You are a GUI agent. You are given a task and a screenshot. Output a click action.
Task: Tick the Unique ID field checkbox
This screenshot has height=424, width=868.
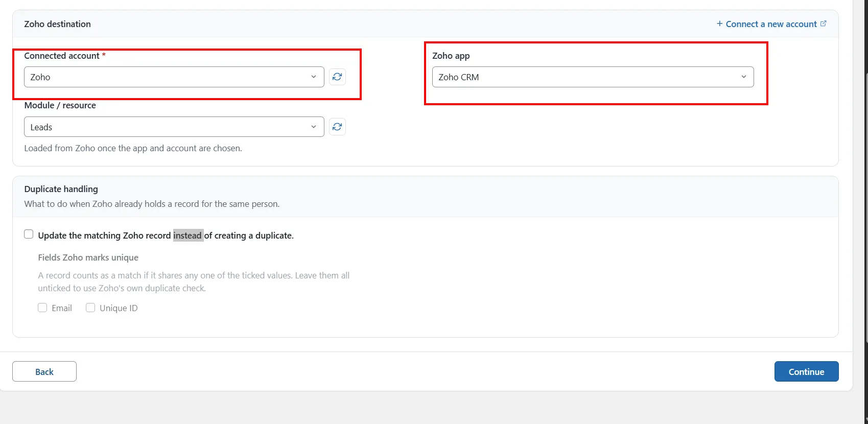(x=90, y=308)
